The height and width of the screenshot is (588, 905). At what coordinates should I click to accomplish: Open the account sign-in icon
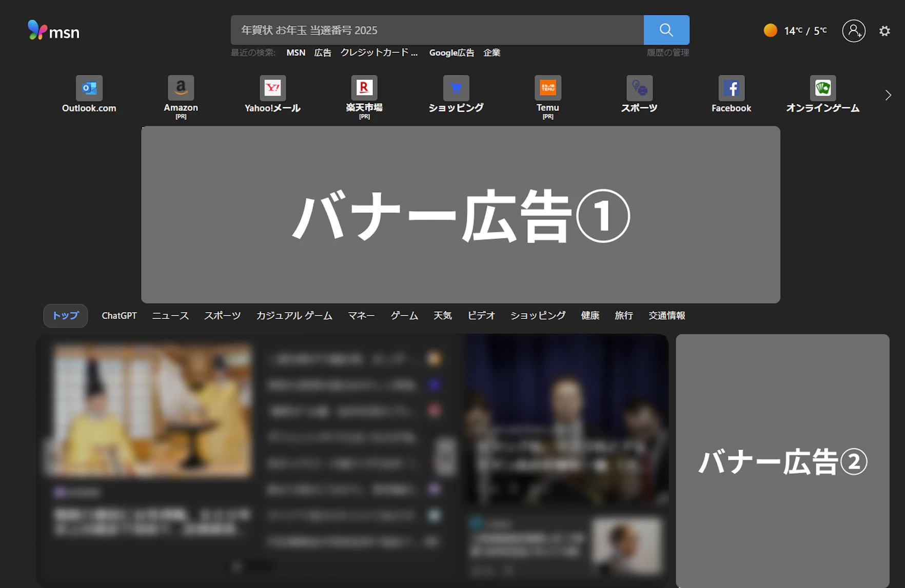(x=854, y=31)
